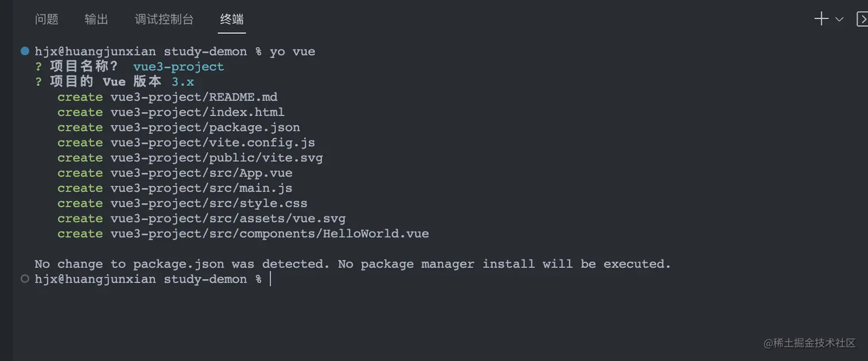868x361 pixels.
Task: Select the 终端 tab
Action: pyautogui.click(x=232, y=20)
